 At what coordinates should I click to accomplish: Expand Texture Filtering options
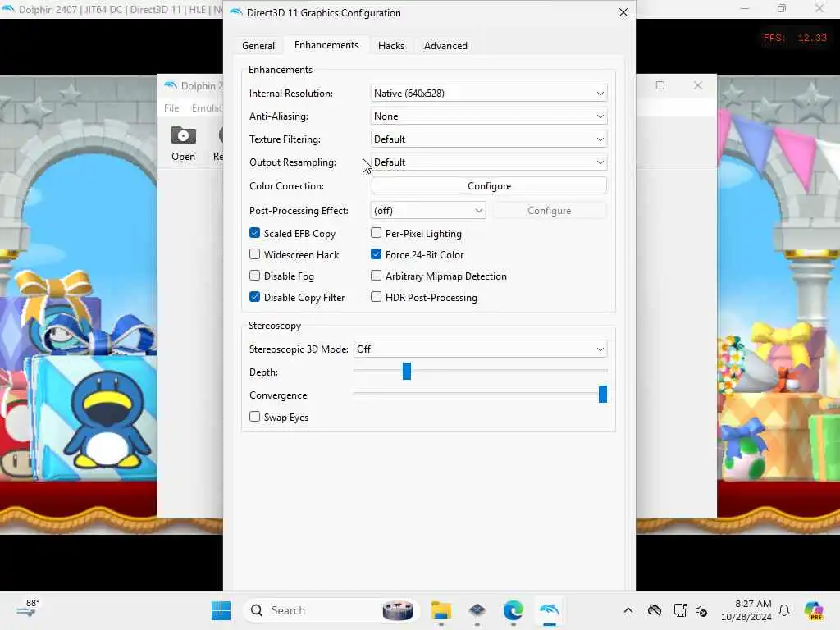click(x=489, y=139)
